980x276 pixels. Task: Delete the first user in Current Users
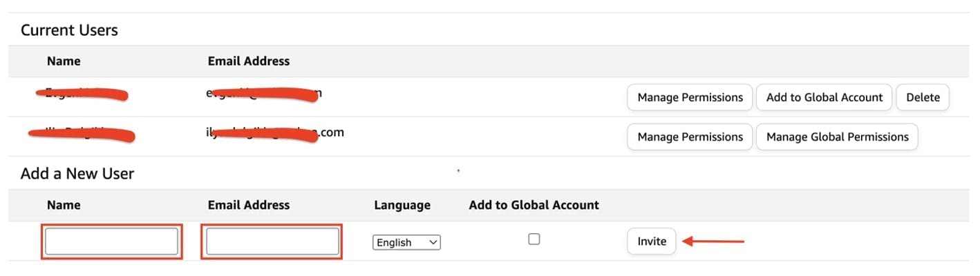coord(923,97)
